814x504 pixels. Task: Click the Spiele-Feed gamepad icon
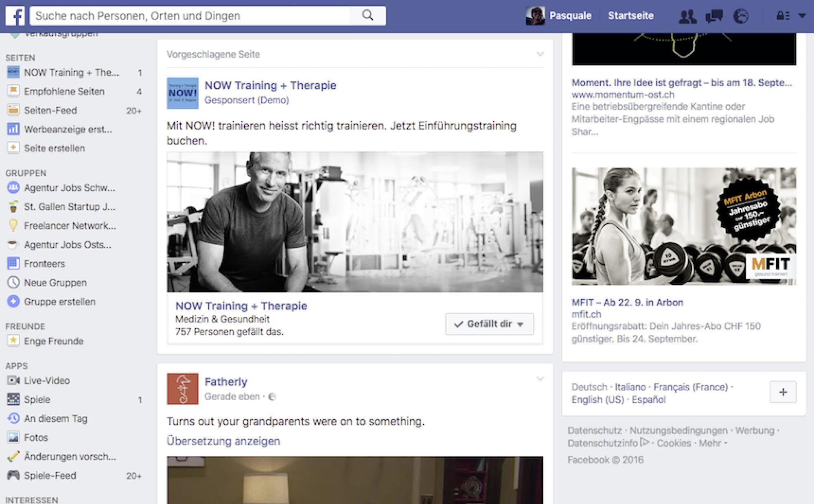pos(13,475)
